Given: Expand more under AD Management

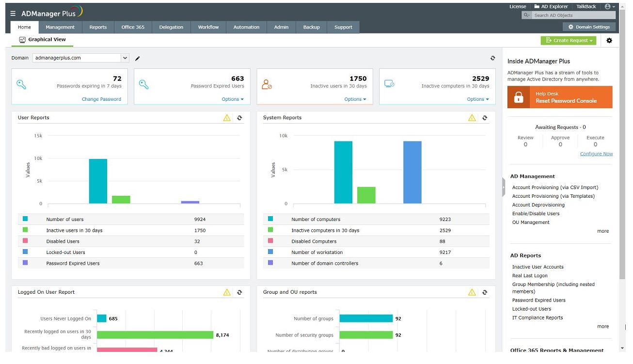Looking at the screenshot, I should 603,231.
